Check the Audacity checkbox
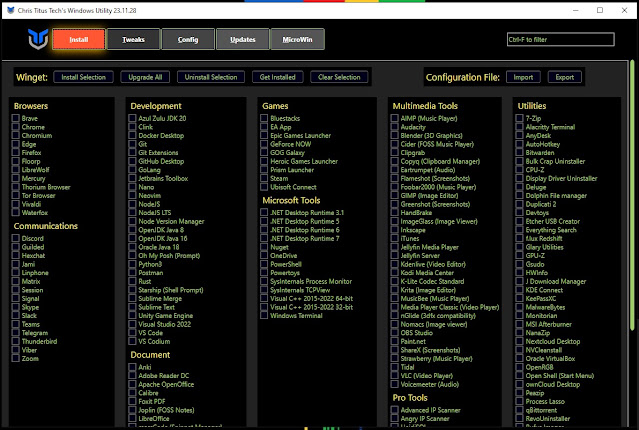The height and width of the screenshot is (430, 639). pos(395,127)
